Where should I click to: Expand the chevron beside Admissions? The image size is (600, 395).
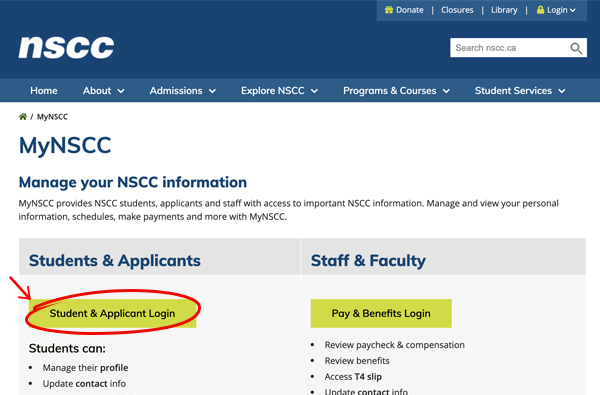pyautogui.click(x=212, y=91)
